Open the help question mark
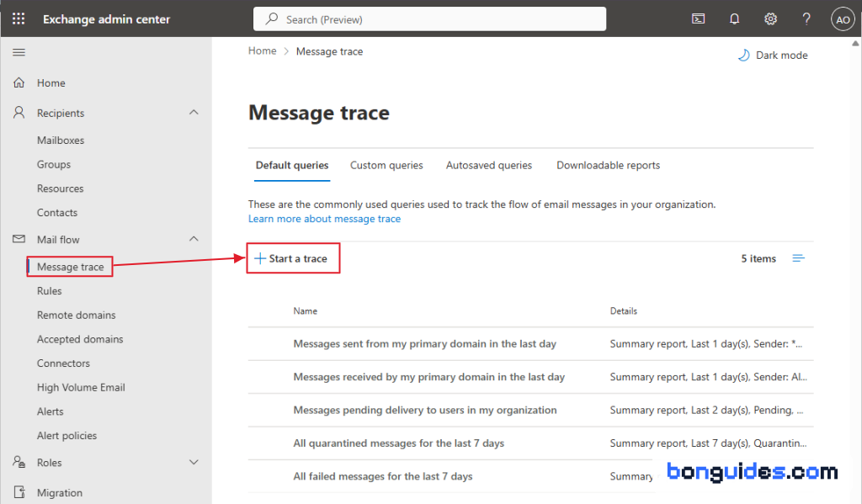The image size is (862, 504). [806, 19]
